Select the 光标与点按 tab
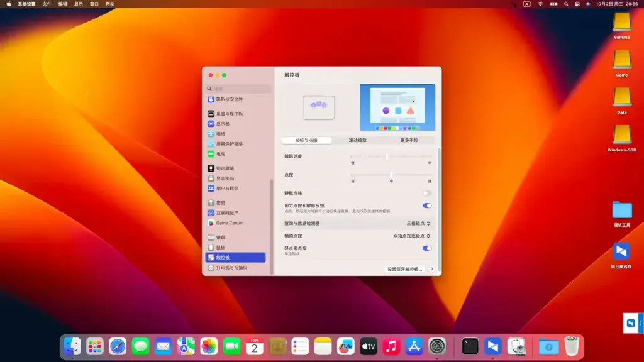The image size is (644, 362). [x=306, y=140]
